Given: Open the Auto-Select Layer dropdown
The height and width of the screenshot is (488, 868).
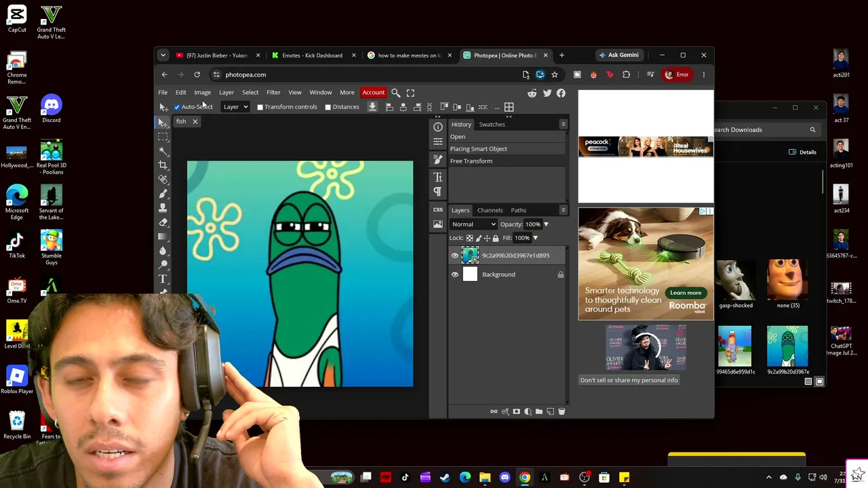Looking at the screenshot, I should [235, 107].
